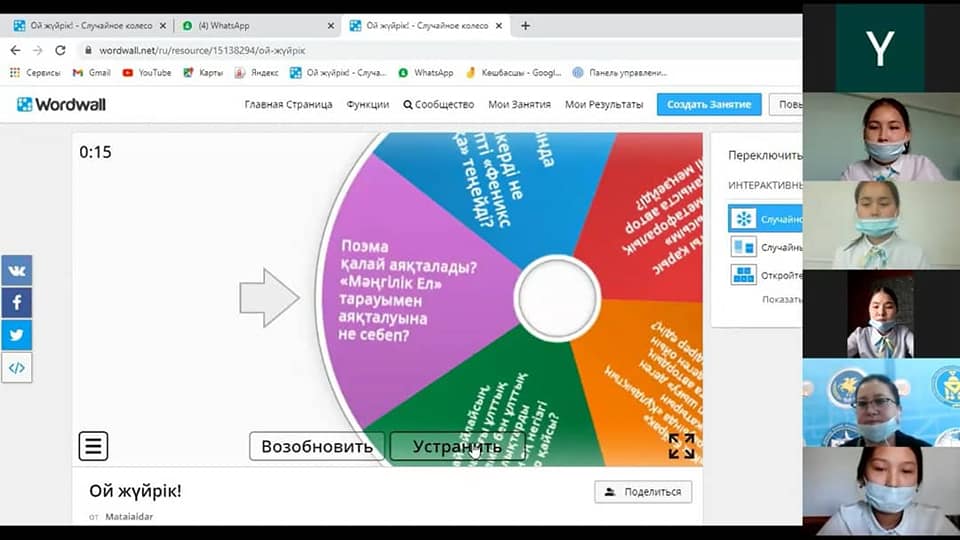Open the Сообщество menu item
This screenshot has height=540, width=960.
(438, 104)
